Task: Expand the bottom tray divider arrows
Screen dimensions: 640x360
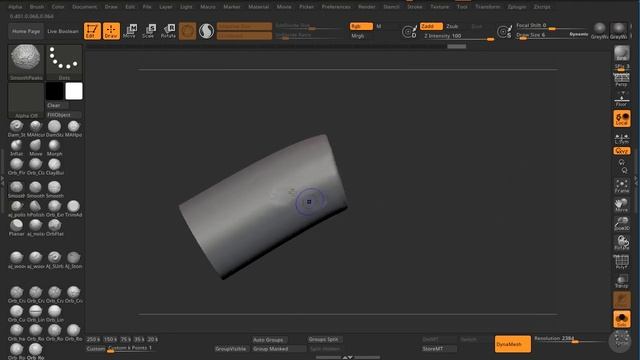Action: tap(347, 357)
